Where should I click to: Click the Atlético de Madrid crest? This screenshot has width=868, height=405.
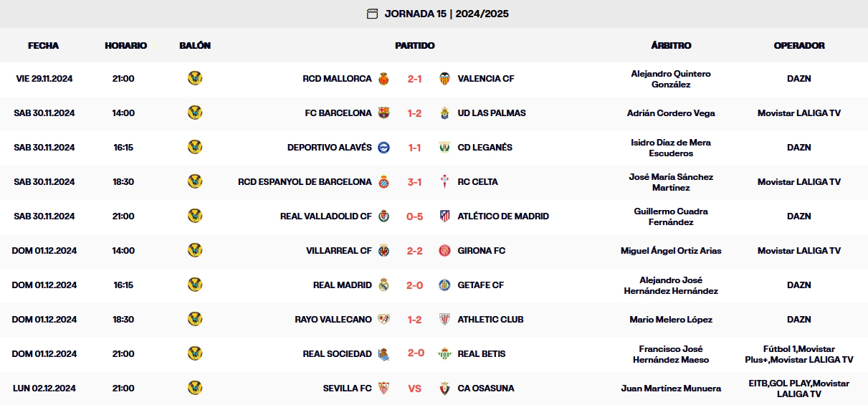pos(444,216)
